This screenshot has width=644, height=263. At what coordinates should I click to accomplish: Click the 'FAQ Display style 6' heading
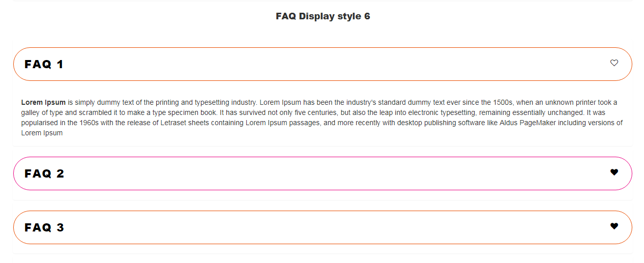323,16
